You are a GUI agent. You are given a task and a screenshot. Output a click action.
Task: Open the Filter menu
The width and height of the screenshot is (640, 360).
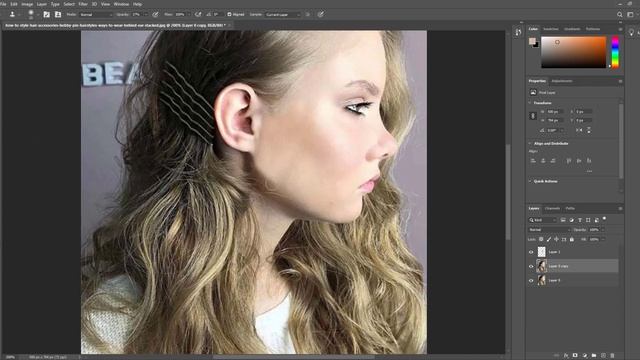coord(83,4)
